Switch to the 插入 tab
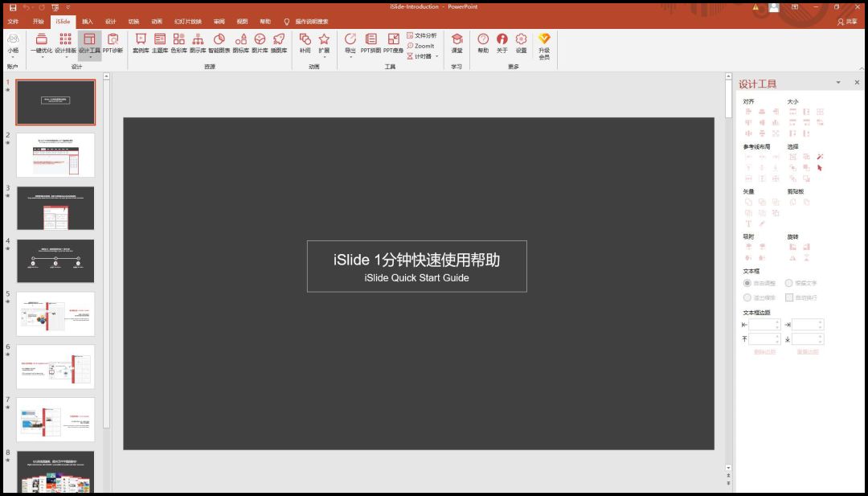Viewport: 868px width, 496px height. 88,22
